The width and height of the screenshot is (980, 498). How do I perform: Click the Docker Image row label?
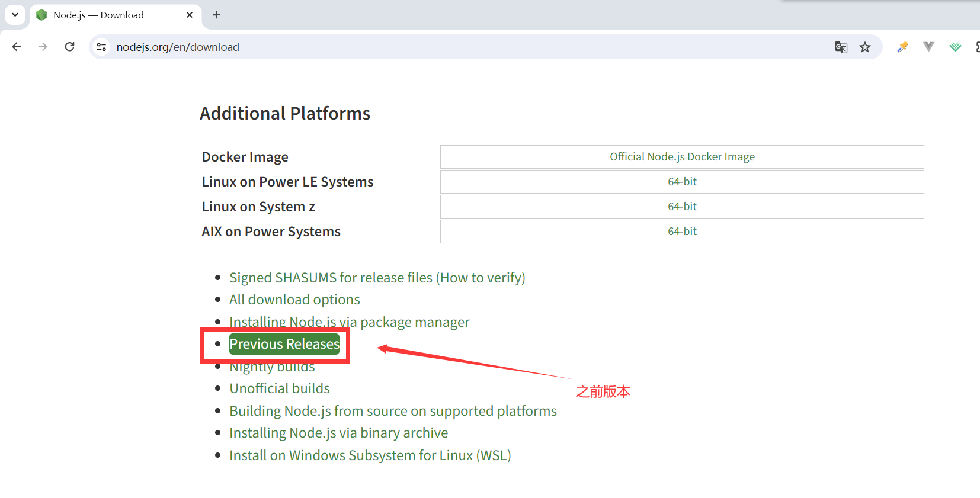coord(245,157)
